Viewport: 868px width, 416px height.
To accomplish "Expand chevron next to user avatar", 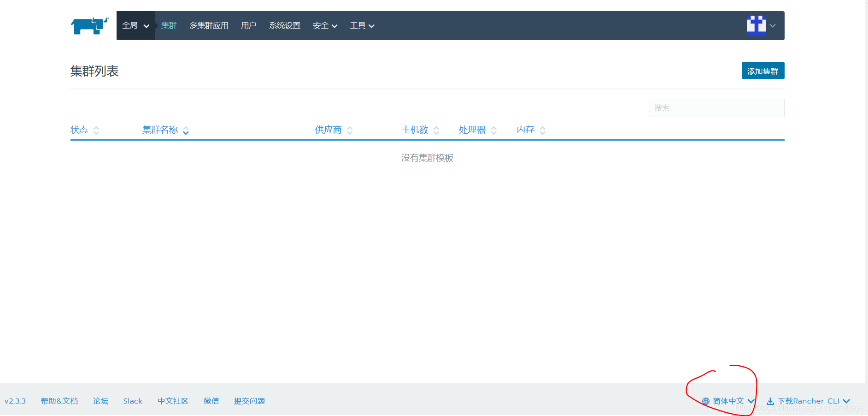I will point(773,26).
